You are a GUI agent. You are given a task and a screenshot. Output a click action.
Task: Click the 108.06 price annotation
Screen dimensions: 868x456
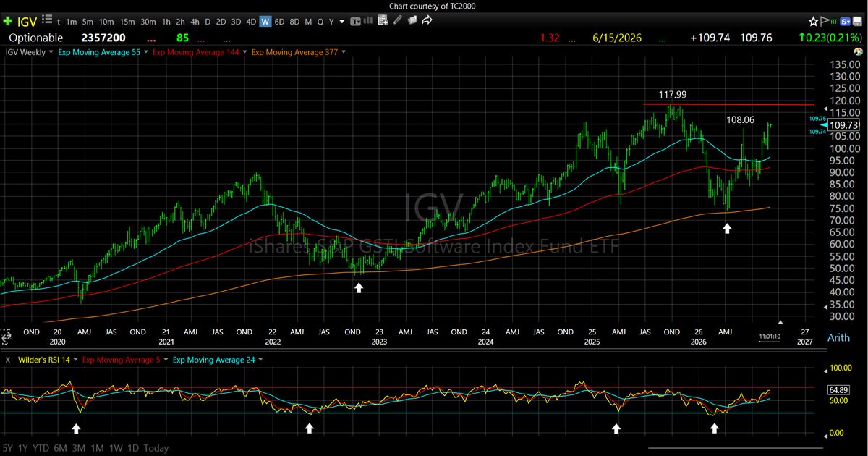tap(741, 121)
